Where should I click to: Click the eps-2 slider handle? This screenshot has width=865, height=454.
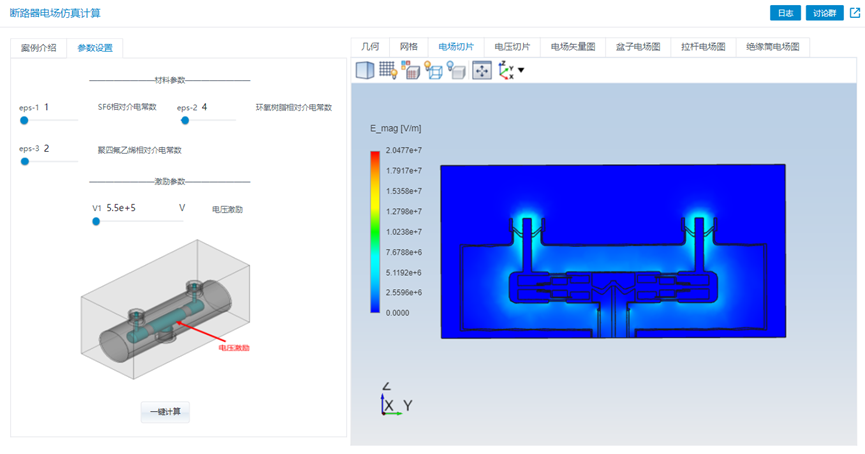tap(185, 120)
